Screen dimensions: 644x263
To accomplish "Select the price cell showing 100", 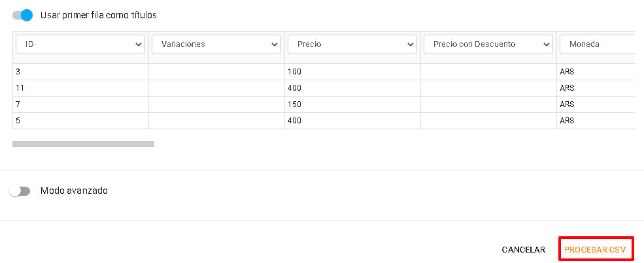I will [x=352, y=72].
